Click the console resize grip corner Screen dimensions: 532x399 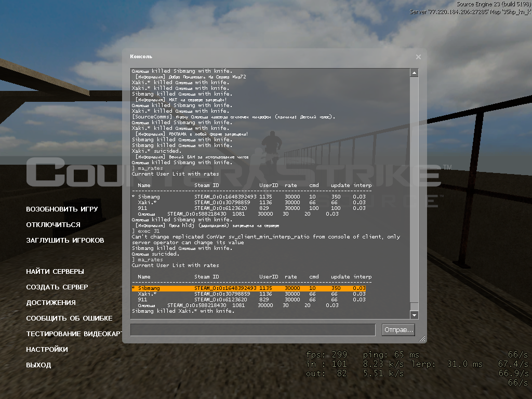[x=422, y=338]
